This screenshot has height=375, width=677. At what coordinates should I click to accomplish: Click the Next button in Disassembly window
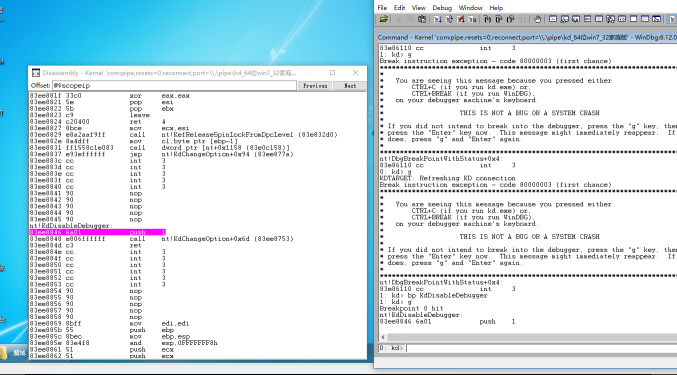coord(350,86)
